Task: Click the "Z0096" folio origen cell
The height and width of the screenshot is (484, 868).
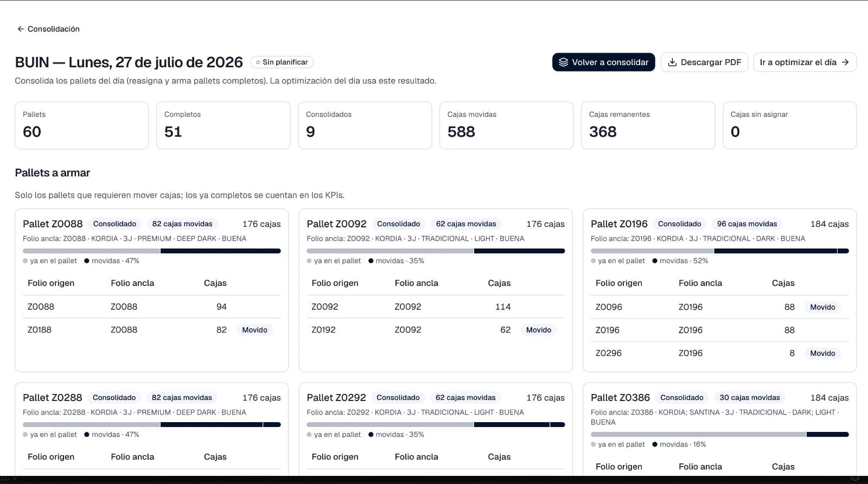Action: (609, 307)
